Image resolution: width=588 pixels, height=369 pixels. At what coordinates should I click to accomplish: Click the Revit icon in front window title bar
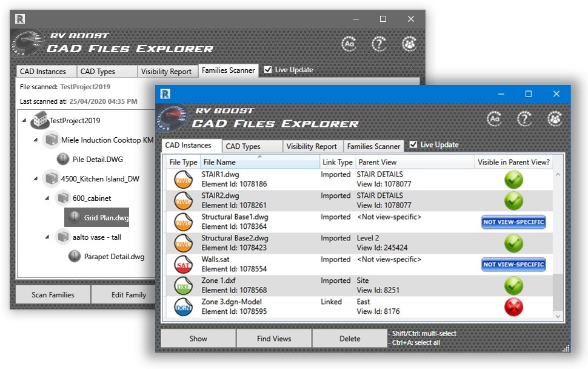click(165, 94)
